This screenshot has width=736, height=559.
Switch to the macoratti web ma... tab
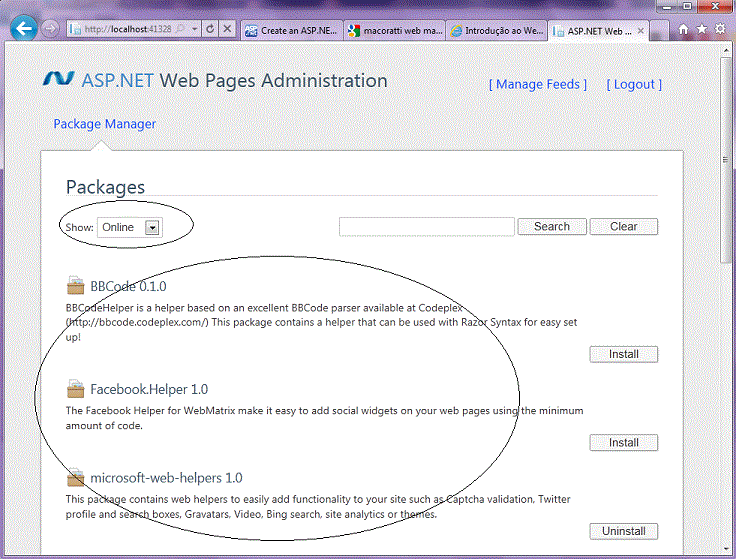tap(394, 31)
